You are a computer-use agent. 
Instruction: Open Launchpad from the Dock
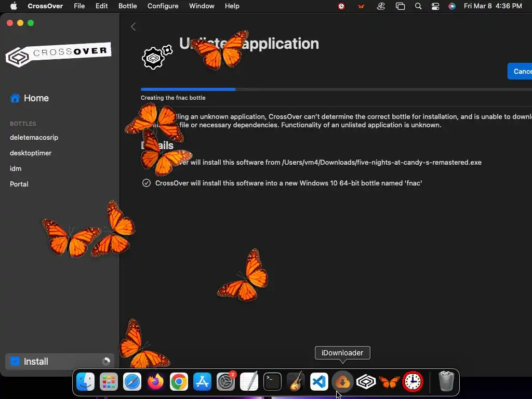(109, 382)
